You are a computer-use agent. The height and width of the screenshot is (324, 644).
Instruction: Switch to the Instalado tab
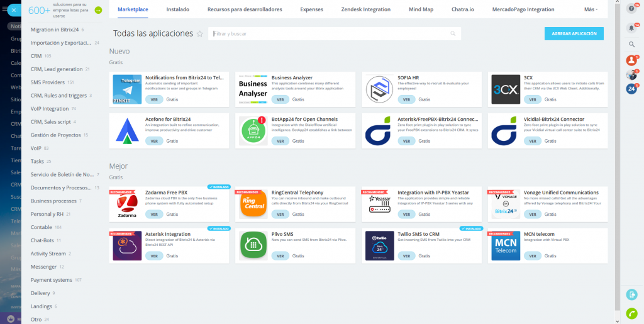tap(178, 9)
